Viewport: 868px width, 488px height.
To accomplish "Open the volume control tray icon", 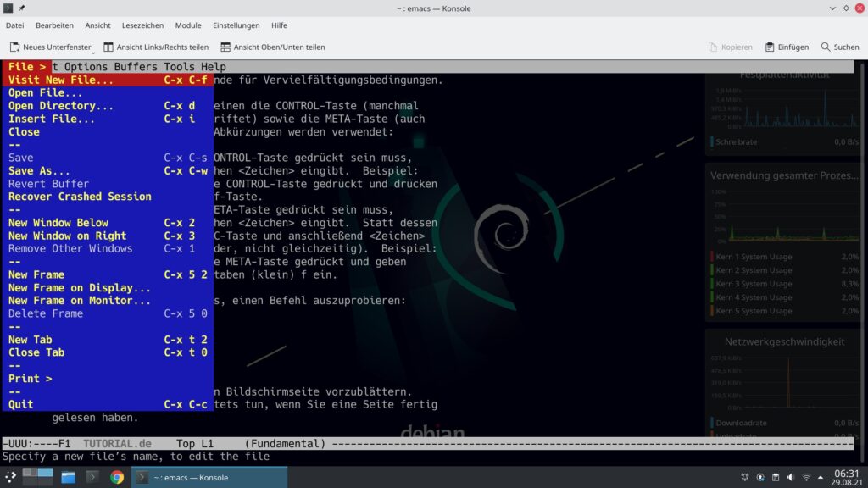I will coord(791,477).
